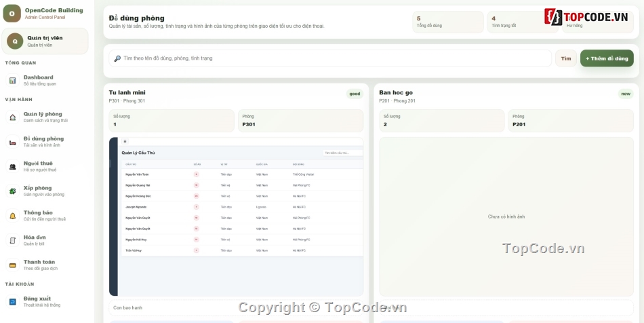644x323 pixels.
Task: Click the Quản lý phòng house icon
Action: [x=13, y=117]
